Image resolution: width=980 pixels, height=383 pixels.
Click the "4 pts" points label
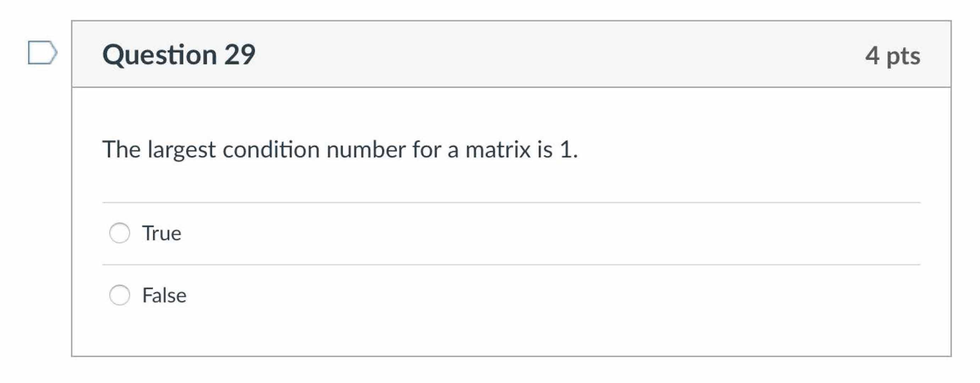892,56
